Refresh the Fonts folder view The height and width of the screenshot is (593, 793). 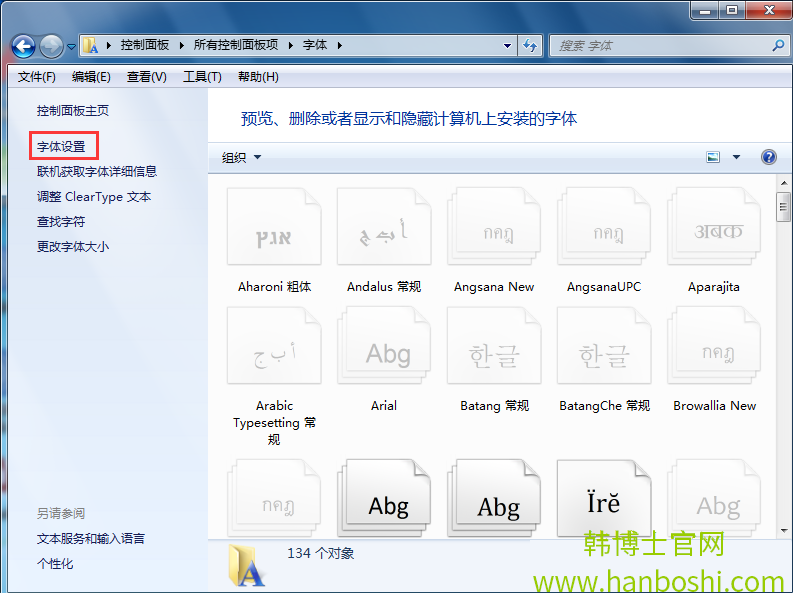pyautogui.click(x=530, y=45)
